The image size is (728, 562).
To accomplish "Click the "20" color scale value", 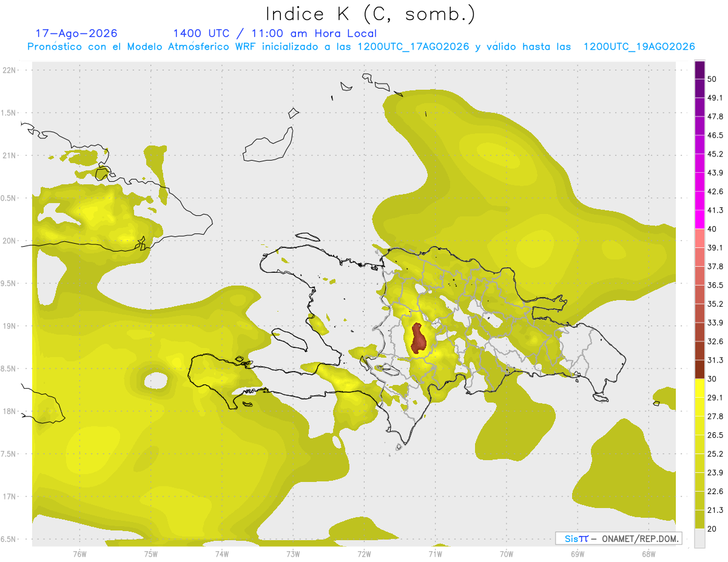I will pos(713,529).
